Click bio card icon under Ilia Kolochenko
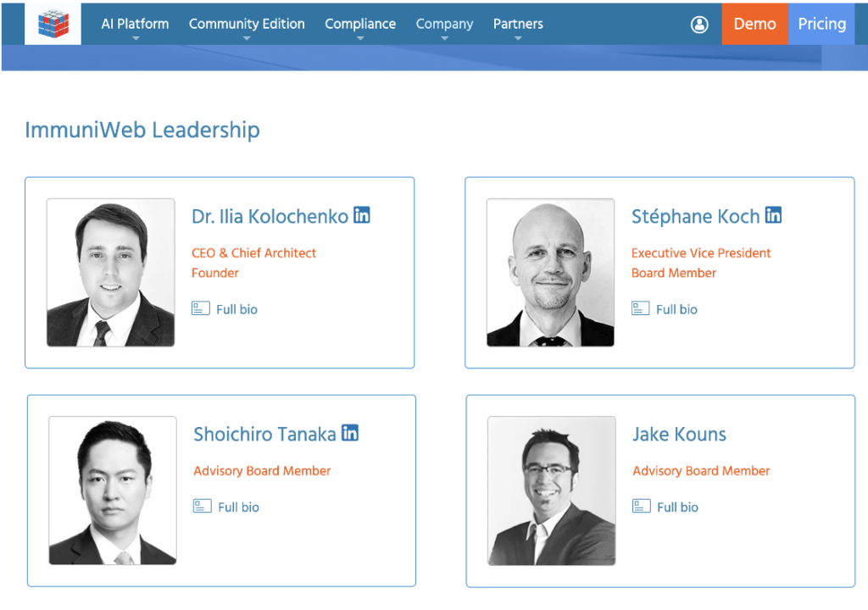 tap(201, 309)
